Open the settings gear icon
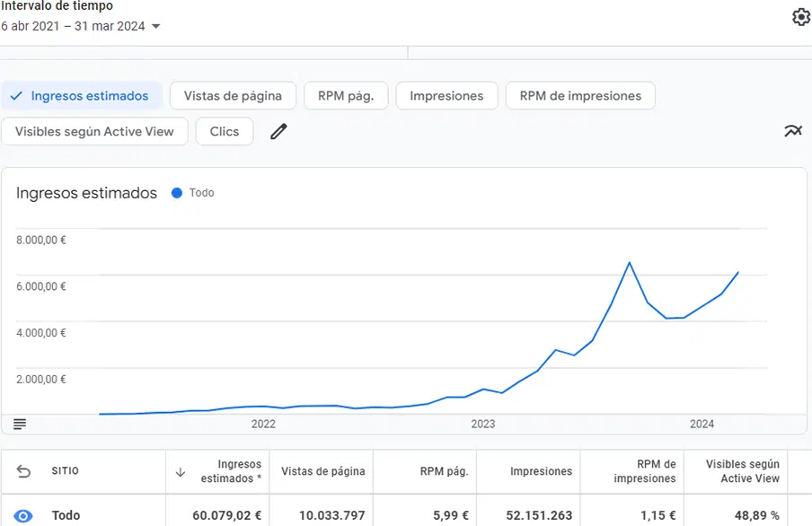812x526 pixels. tap(801, 16)
